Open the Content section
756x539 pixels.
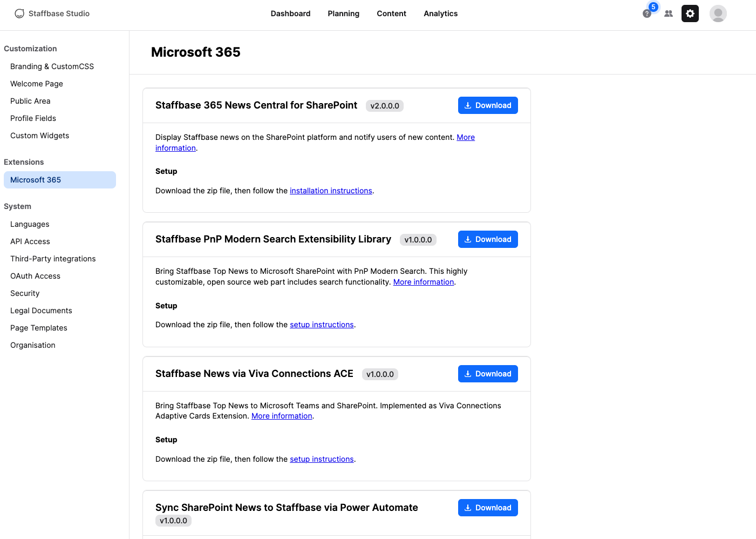(392, 14)
